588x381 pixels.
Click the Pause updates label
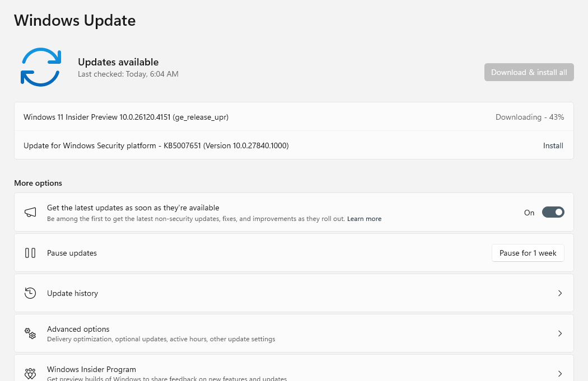point(72,253)
